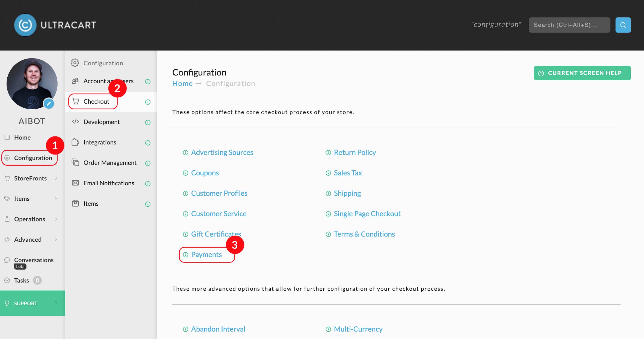Expand the Support menu chevron
The height and width of the screenshot is (339, 644).
click(56, 303)
